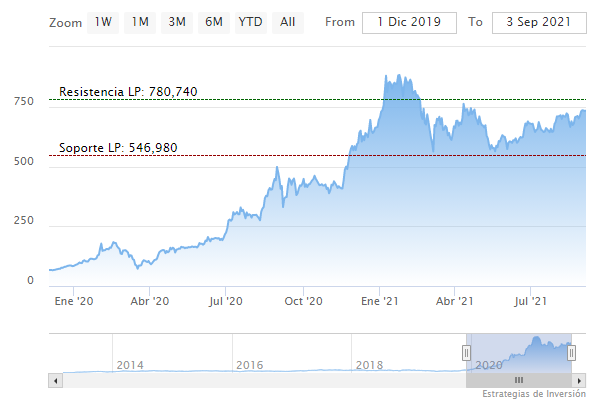Click the From date field

410,23
